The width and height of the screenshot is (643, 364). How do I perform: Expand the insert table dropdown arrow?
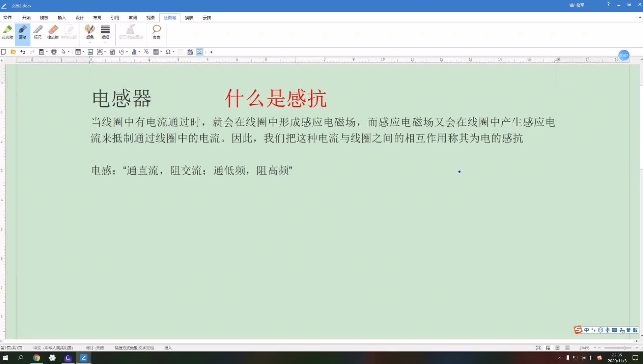pyautogui.click(x=83, y=52)
